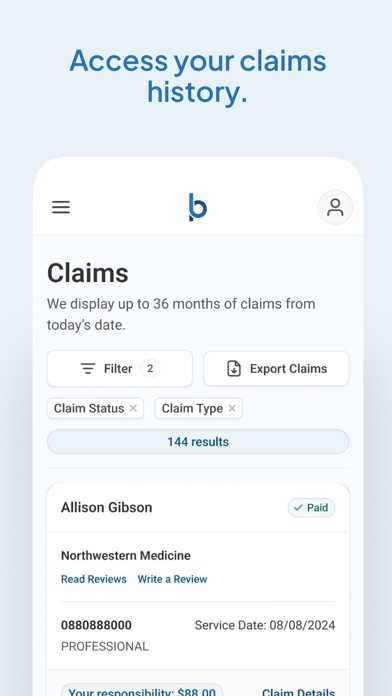Tap the 144 results pill
The height and width of the screenshot is (696, 392).
(198, 442)
